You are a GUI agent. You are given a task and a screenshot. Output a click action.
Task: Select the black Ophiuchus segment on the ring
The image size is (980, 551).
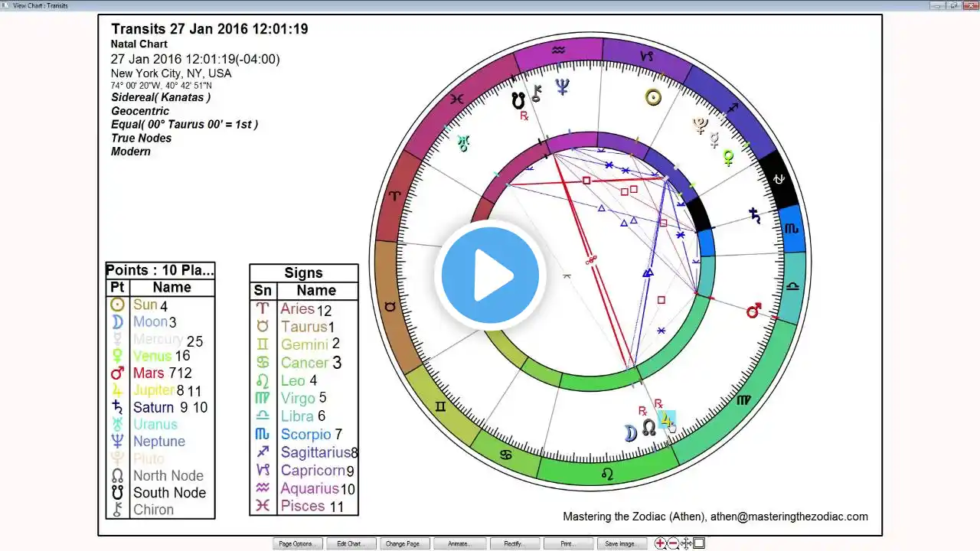[x=779, y=179]
